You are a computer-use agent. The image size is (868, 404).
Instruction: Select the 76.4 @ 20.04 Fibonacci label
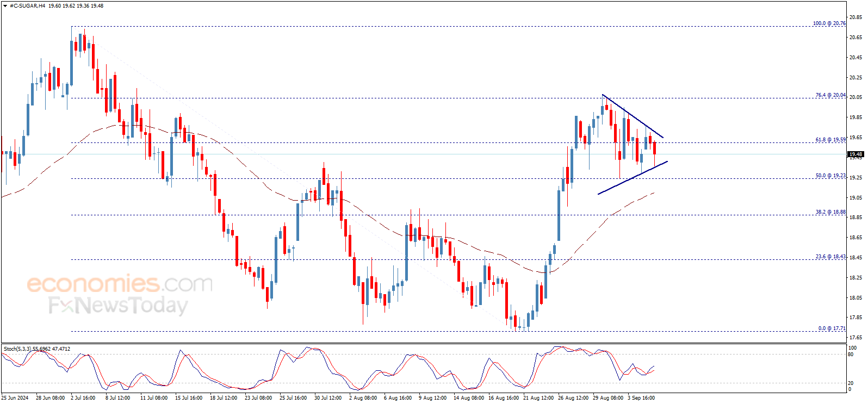[830, 95]
